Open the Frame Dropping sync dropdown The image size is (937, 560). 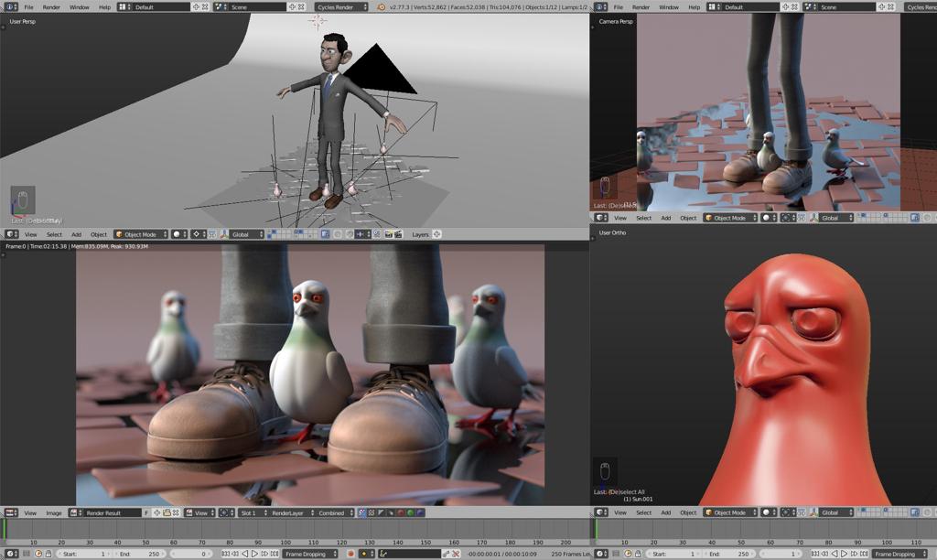[x=310, y=554]
